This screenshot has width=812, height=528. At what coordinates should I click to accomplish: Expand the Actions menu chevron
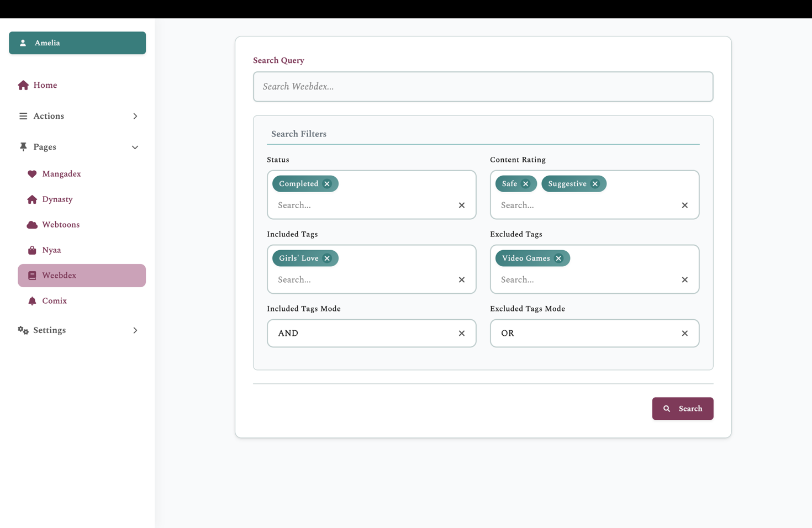tap(135, 116)
